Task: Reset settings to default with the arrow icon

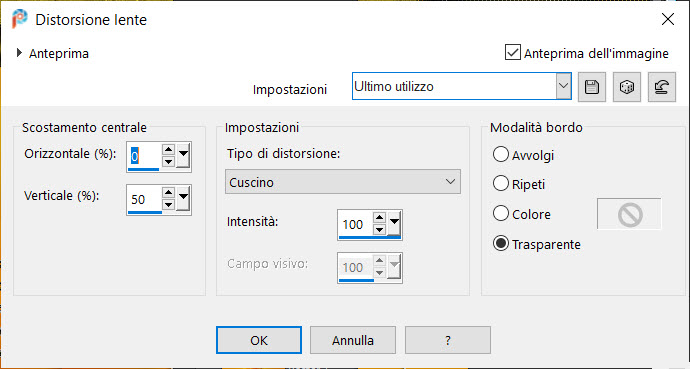Action: (662, 87)
